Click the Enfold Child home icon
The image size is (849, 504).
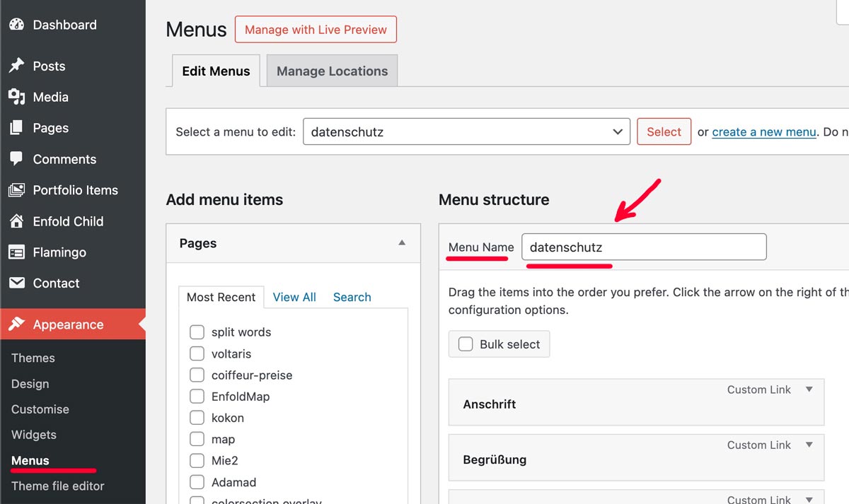click(x=16, y=221)
